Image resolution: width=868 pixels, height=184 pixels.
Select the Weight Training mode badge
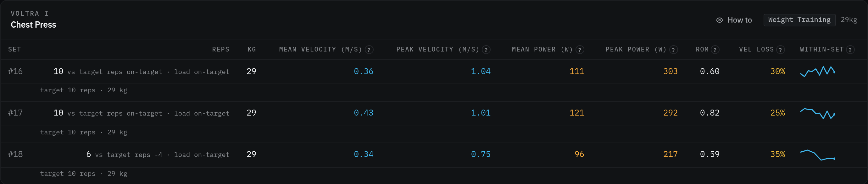(799, 20)
